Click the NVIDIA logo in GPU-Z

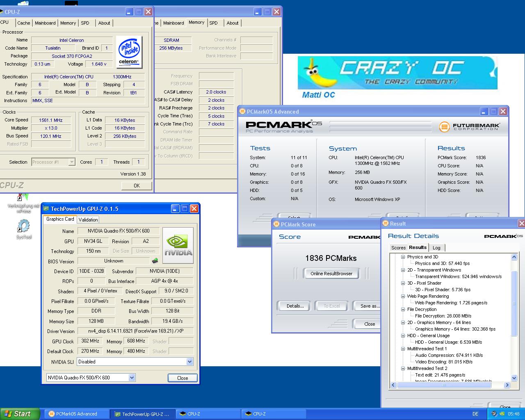(178, 245)
